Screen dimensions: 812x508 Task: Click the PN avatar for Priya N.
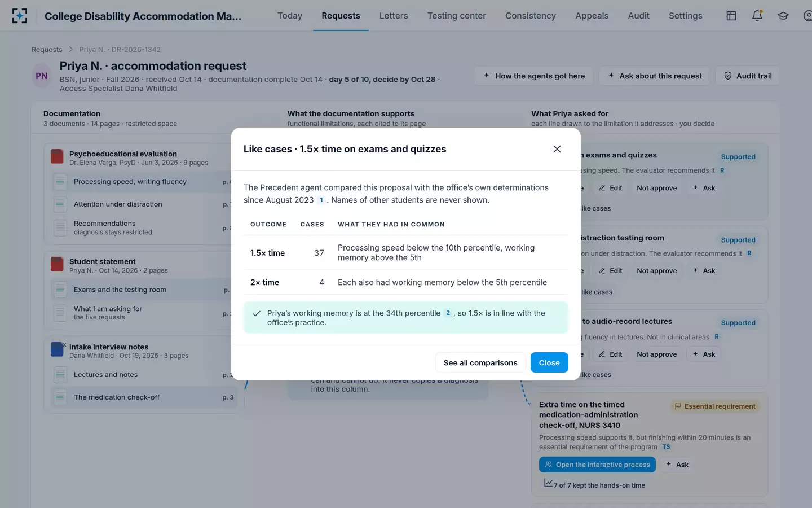click(42, 76)
